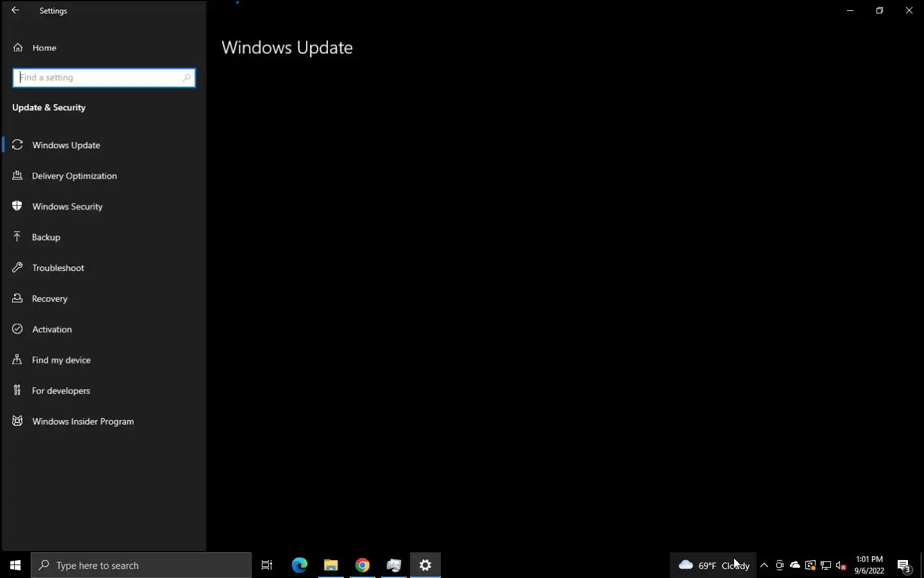Open the app left of the Settings gear in the taskbar
Viewport: 924px width, 578px height.
tap(394, 565)
